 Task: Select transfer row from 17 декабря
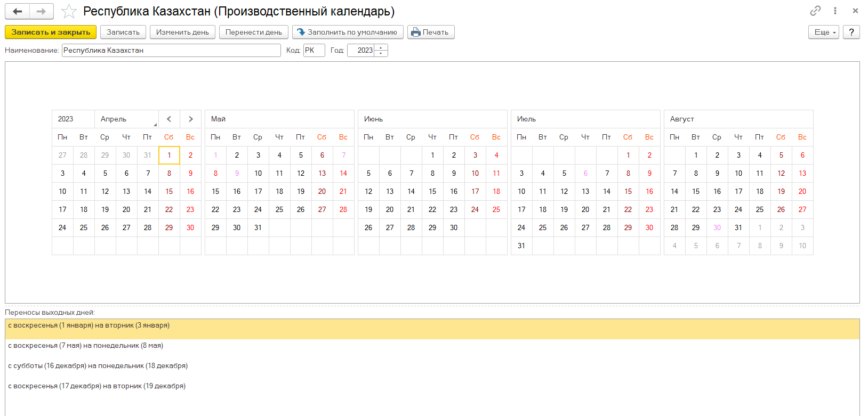(432, 389)
